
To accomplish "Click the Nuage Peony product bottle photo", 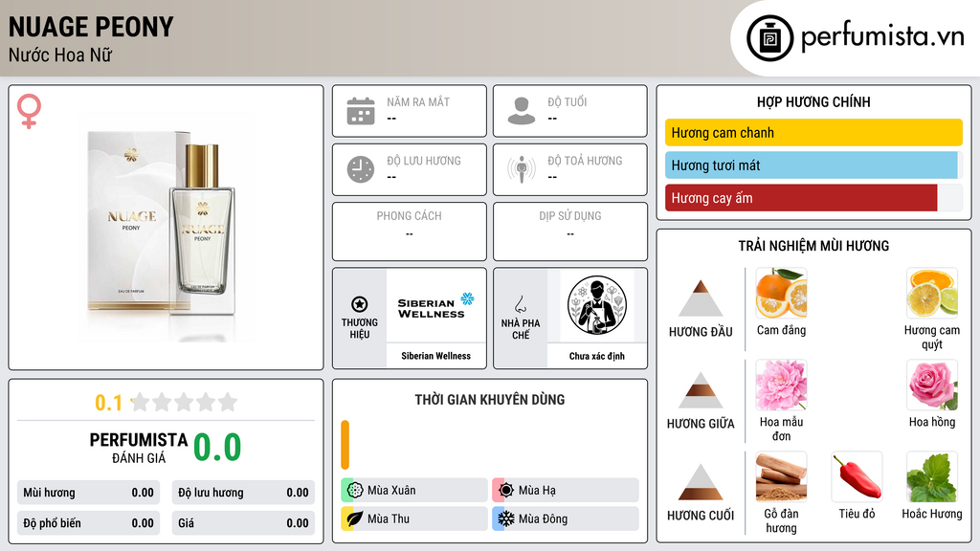I will tap(166, 228).
